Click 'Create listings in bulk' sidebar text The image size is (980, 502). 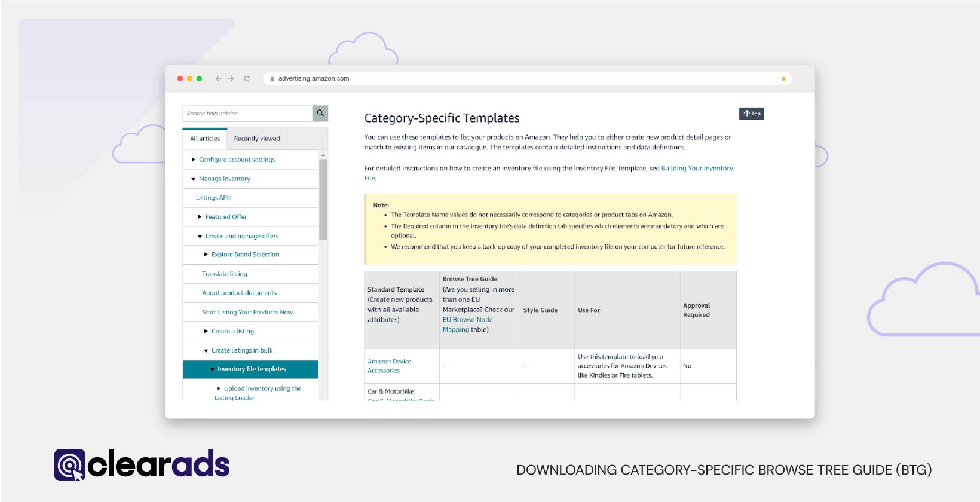[x=241, y=351]
